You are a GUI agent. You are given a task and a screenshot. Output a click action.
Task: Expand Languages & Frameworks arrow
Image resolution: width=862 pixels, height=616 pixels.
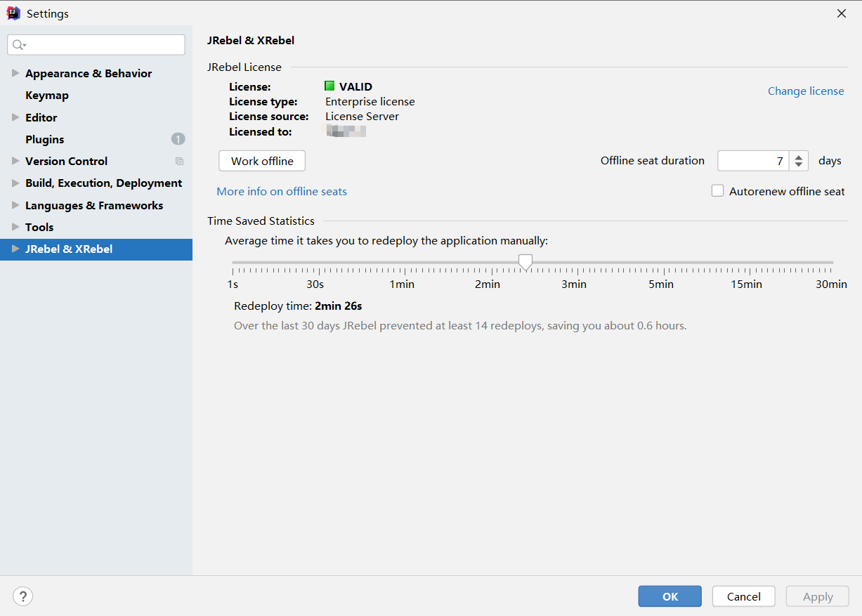(x=15, y=205)
